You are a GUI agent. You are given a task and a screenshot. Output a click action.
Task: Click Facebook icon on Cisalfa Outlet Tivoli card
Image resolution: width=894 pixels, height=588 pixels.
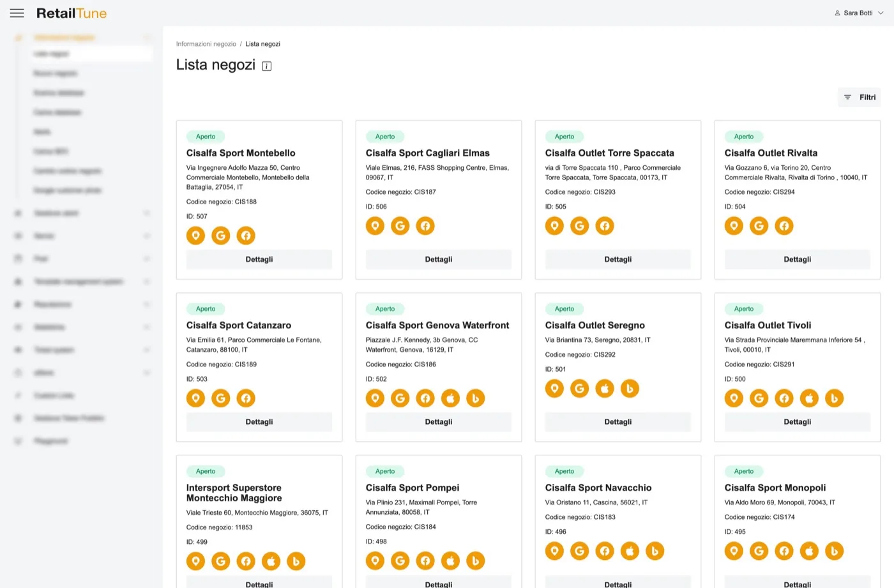[x=784, y=398]
